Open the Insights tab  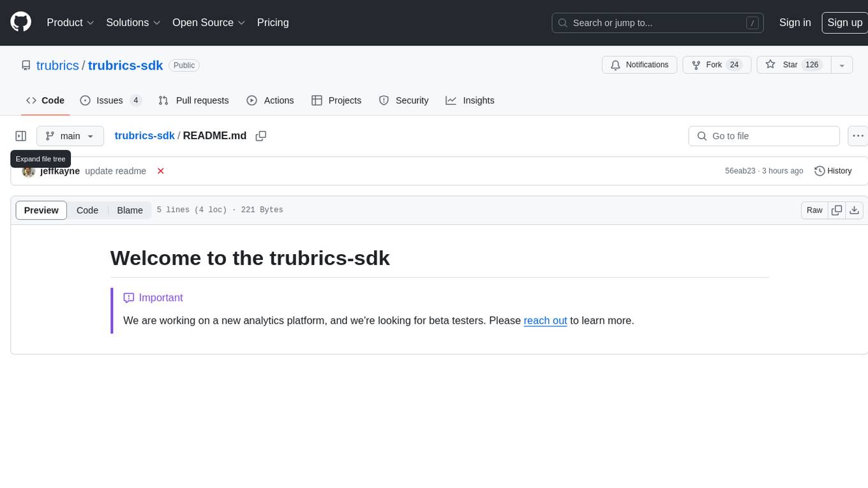point(470,100)
